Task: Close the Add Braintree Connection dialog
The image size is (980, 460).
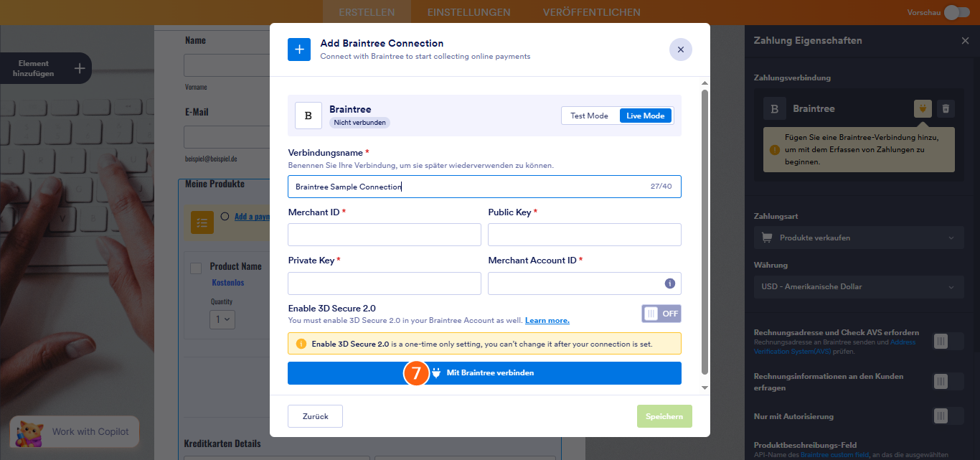Action: click(680, 50)
